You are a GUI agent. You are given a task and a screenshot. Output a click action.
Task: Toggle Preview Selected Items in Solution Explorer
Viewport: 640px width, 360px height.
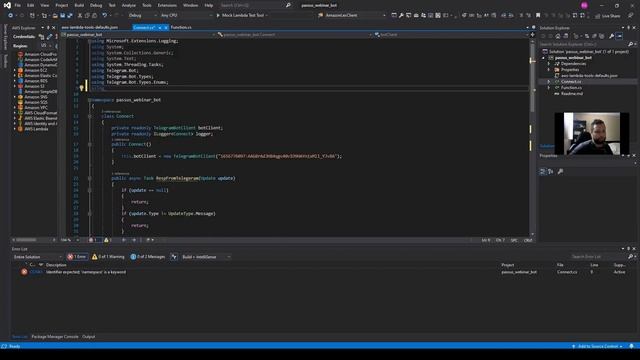point(619,36)
